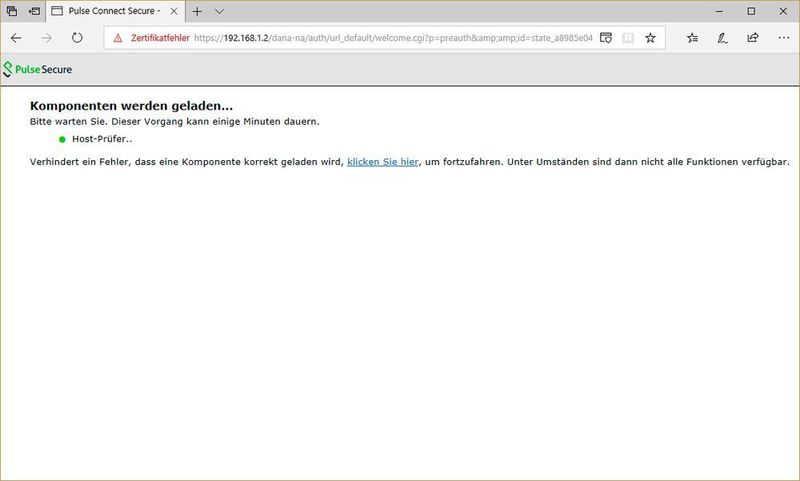The height and width of the screenshot is (481, 800).
Task: Show tab previews with the chevron
Action: point(219,11)
